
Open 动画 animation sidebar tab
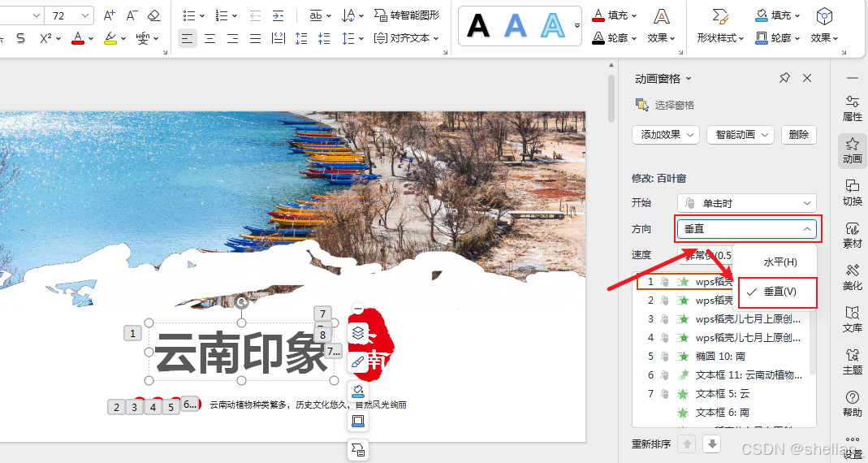pos(852,150)
